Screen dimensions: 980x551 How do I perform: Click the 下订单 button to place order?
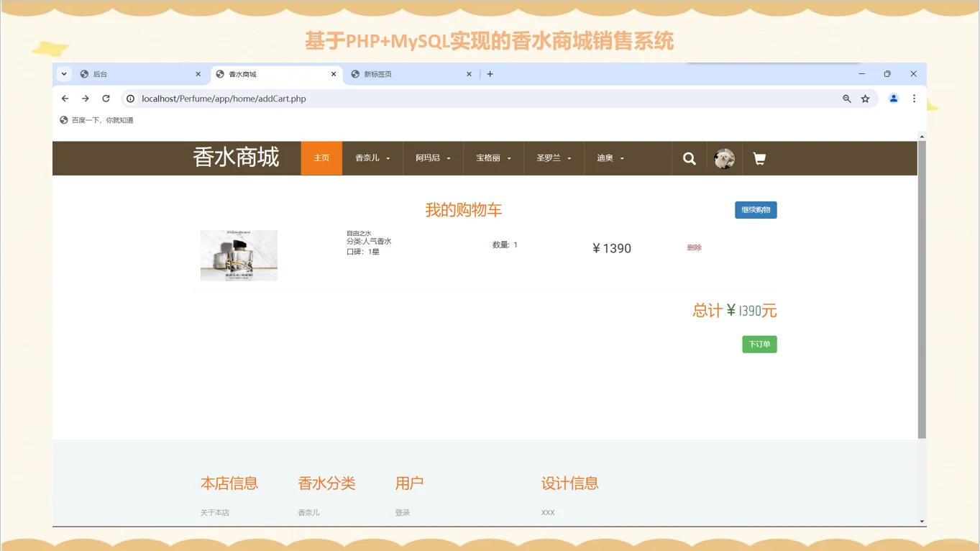[x=759, y=344]
